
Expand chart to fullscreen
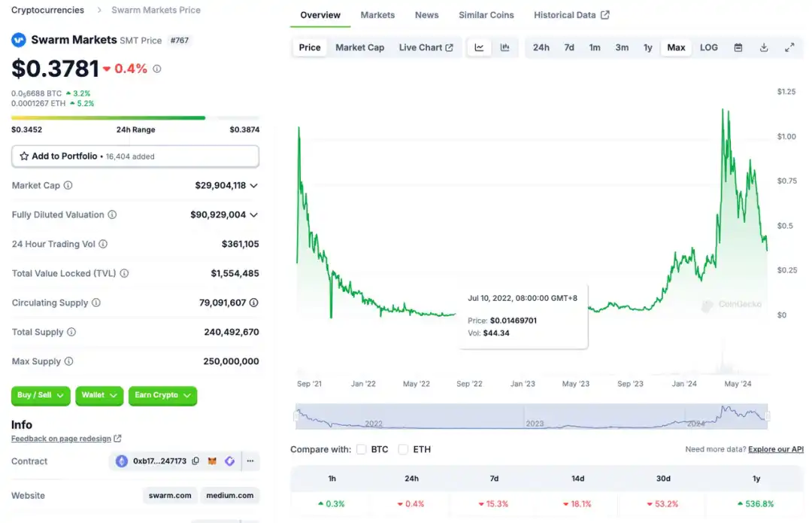789,47
